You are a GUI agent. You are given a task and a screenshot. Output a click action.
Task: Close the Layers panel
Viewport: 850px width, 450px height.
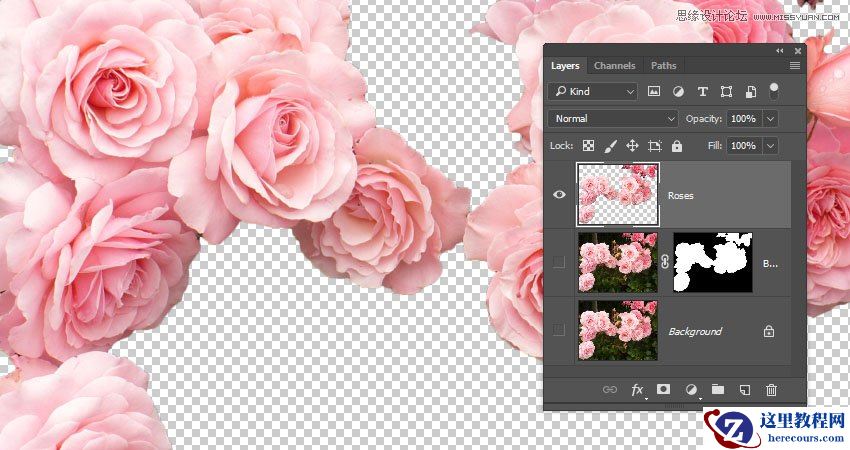pyautogui.click(x=798, y=50)
